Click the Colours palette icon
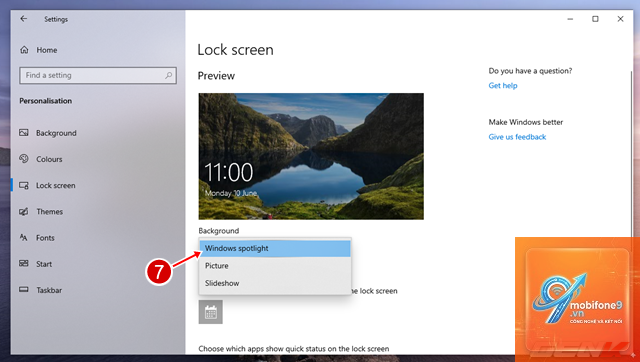640x362 pixels. (24, 159)
